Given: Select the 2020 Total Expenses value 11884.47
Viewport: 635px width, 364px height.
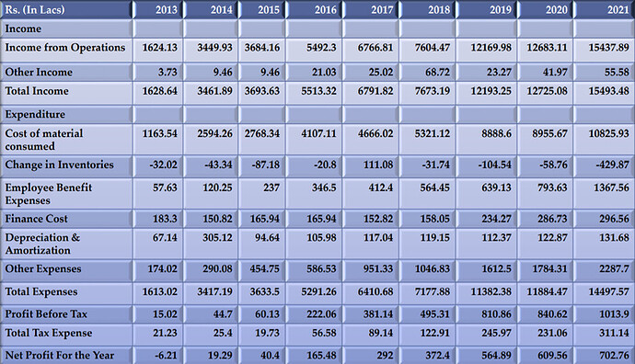Looking at the screenshot, I should (547, 291).
